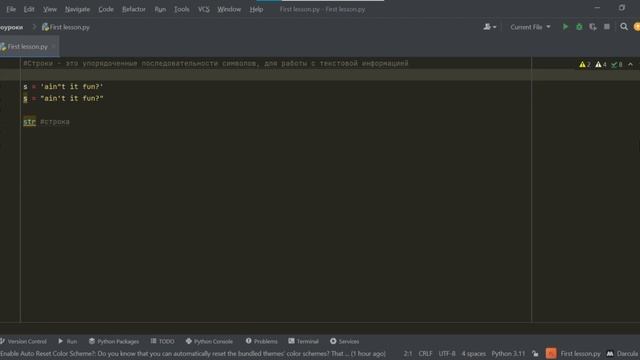This screenshot has height=360, width=640.
Task: Minimize the PyCharm window
Action: [x=597, y=8]
